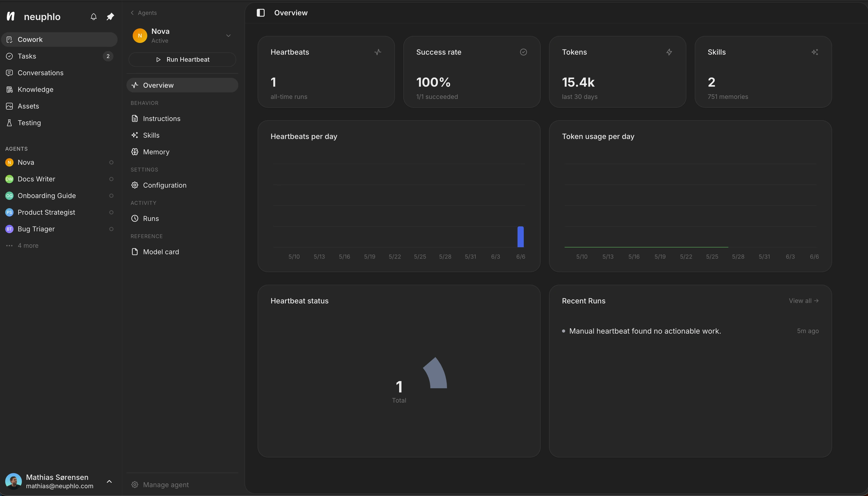Click View all recent runs link
The width and height of the screenshot is (868, 496).
(x=804, y=301)
